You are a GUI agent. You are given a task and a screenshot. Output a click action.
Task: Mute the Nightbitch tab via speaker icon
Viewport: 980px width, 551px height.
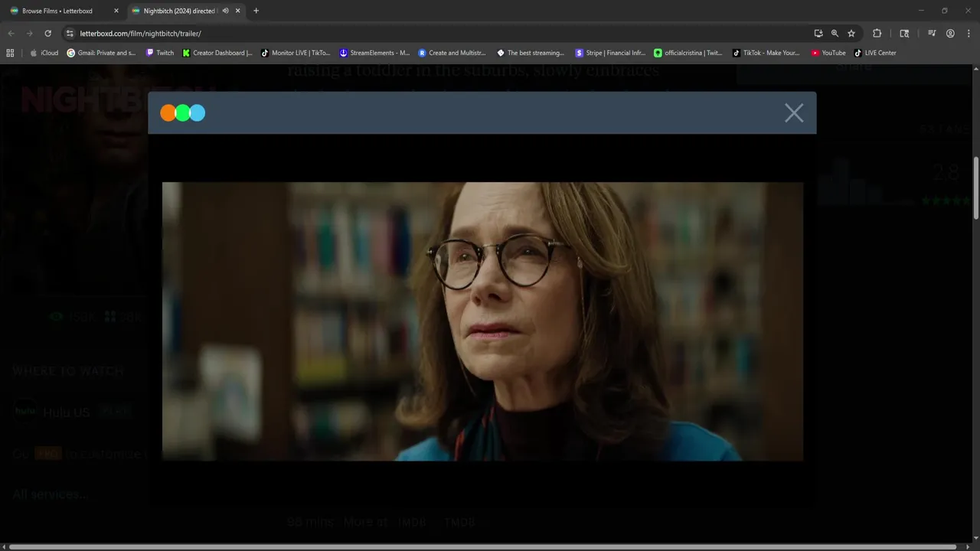225,11
